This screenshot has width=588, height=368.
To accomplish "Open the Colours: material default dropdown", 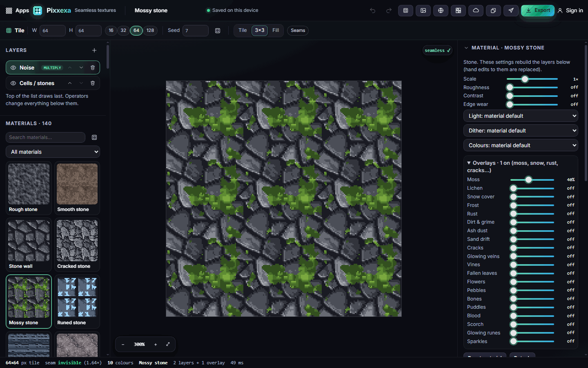I will [x=521, y=146].
